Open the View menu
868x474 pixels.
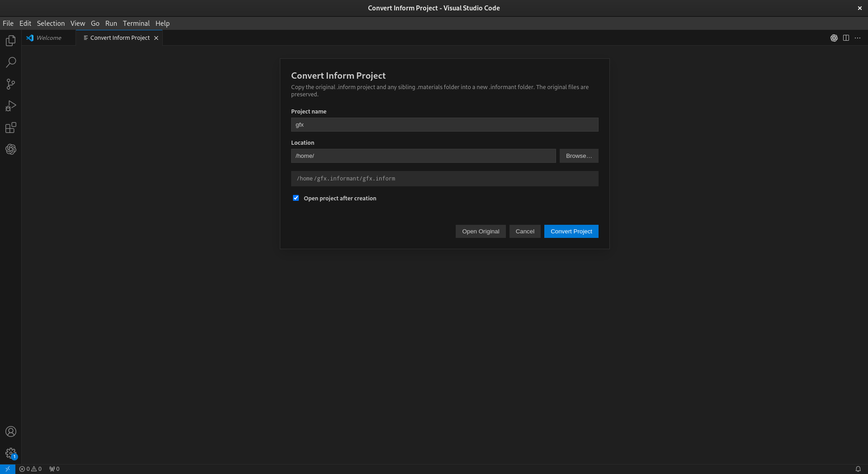click(78, 24)
